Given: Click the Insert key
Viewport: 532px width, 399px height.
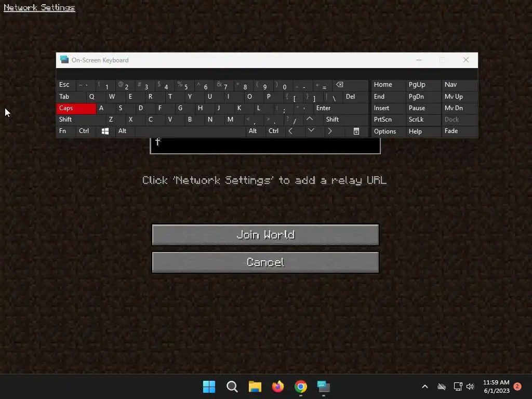Looking at the screenshot, I should pyautogui.click(x=388, y=108).
